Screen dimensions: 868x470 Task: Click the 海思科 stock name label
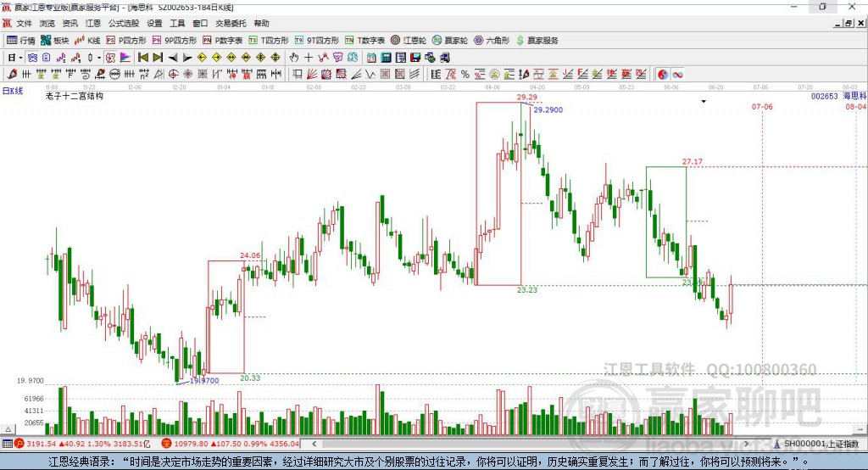click(x=854, y=96)
